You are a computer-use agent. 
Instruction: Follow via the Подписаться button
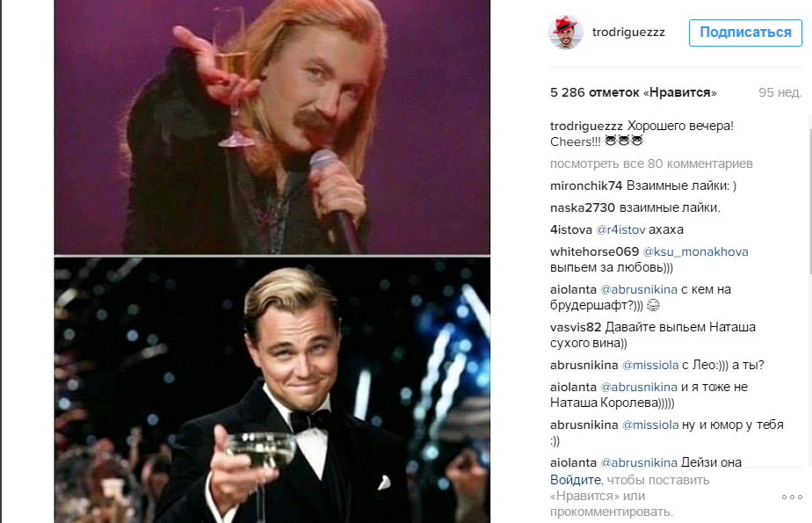tap(745, 33)
